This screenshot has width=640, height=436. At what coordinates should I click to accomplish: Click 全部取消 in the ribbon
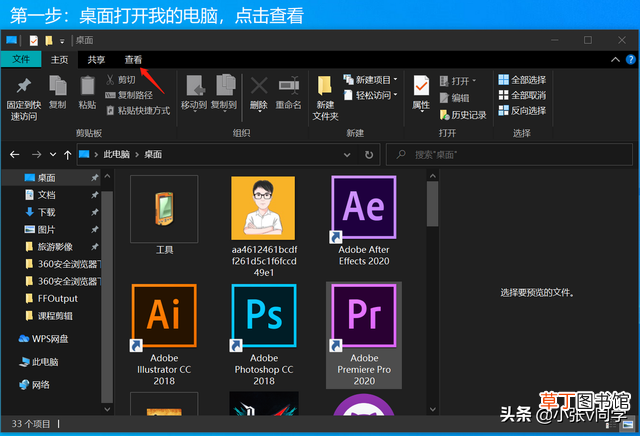click(x=522, y=95)
